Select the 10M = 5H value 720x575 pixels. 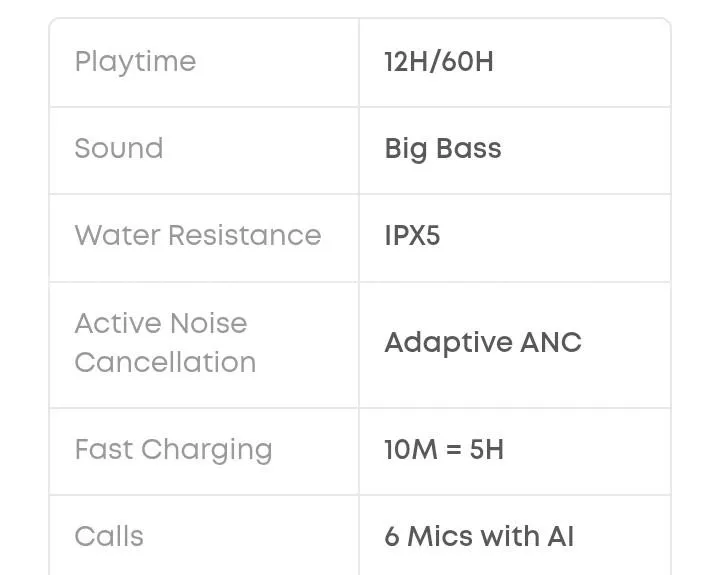coord(444,449)
